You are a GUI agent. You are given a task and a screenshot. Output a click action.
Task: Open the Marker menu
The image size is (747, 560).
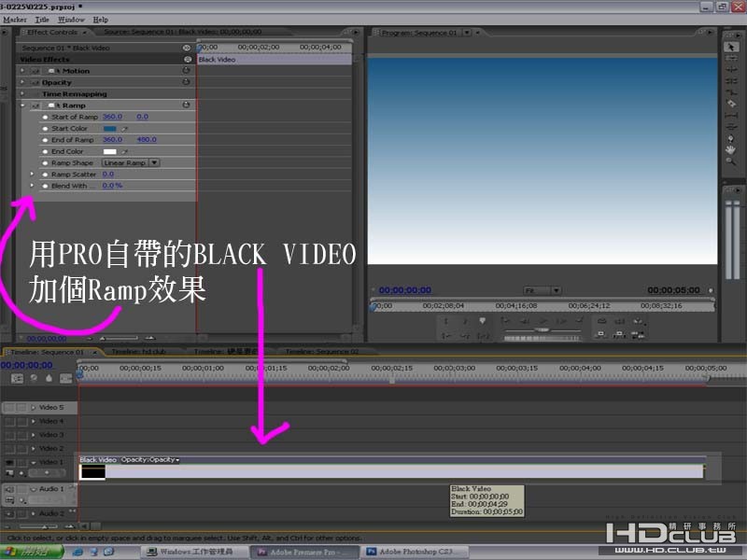coord(15,20)
